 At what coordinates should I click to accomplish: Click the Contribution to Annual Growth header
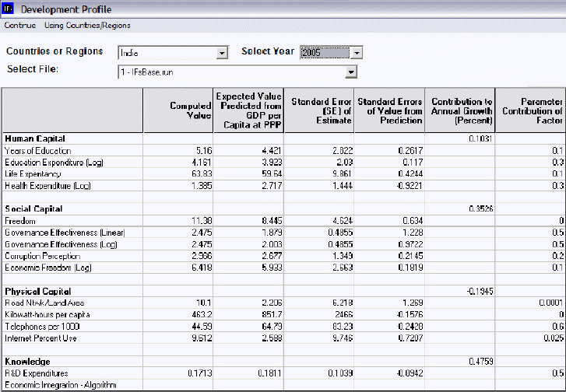pos(461,110)
